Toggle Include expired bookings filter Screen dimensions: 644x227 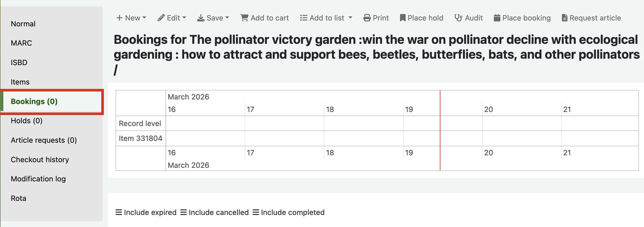click(146, 212)
